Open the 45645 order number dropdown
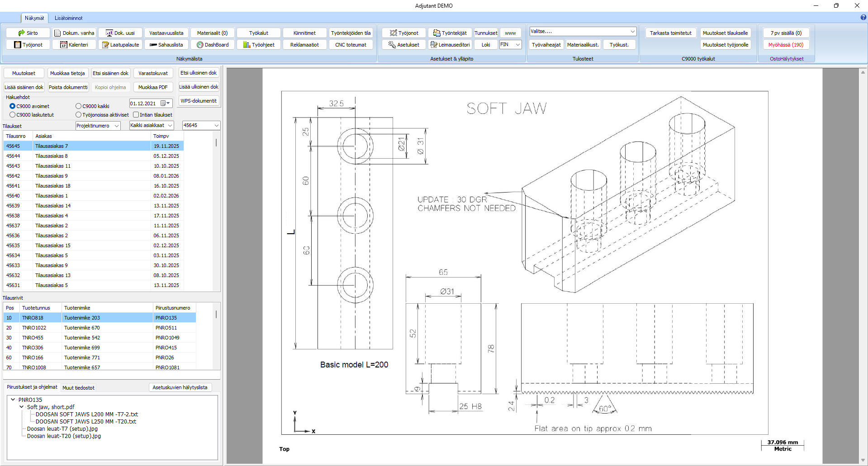868x466 pixels. click(x=201, y=125)
